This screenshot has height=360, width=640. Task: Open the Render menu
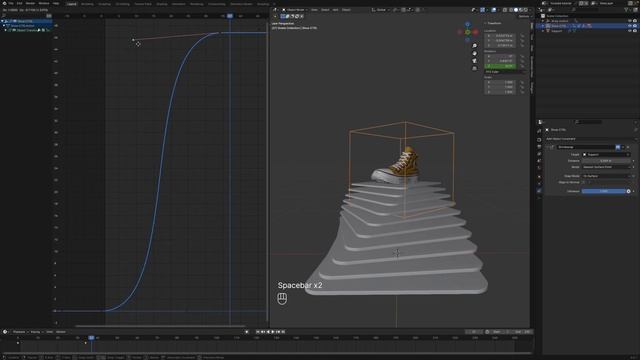tap(30, 3)
